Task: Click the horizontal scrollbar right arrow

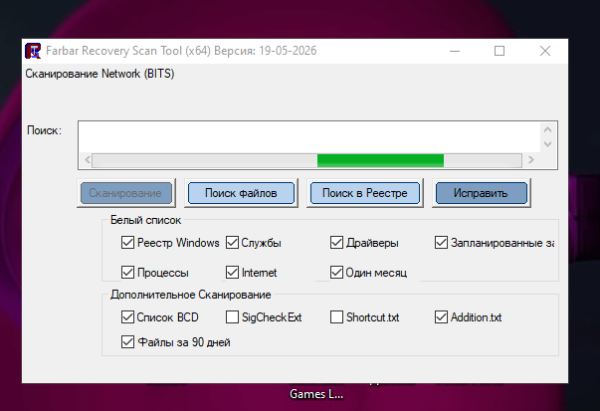Action: click(531, 160)
